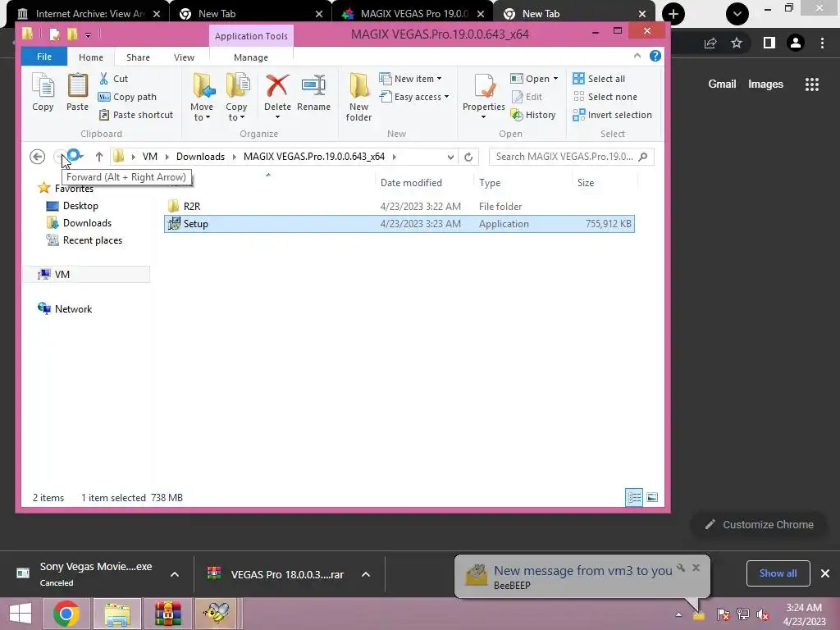Click the Edit command in Open group
The width and height of the screenshot is (840, 630).
tap(527, 97)
